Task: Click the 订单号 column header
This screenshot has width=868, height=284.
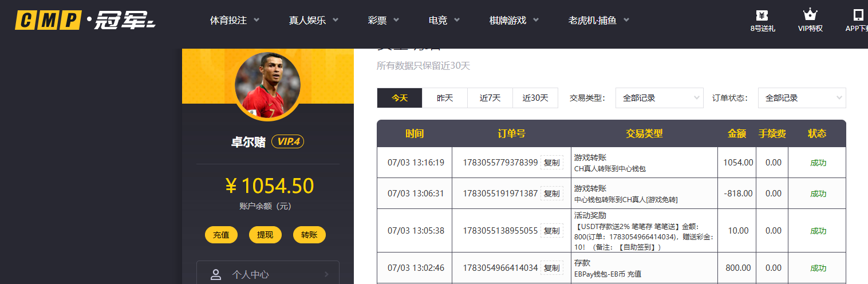Action: point(511,133)
